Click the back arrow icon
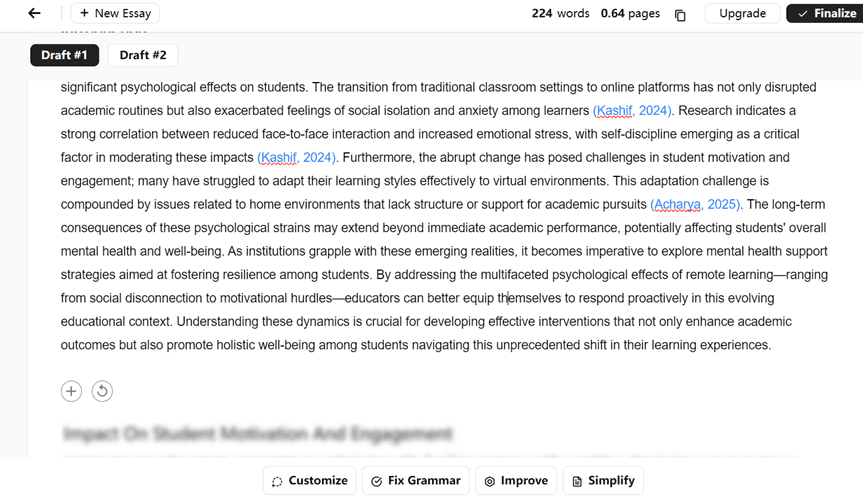The image size is (863, 495). point(34,13)
